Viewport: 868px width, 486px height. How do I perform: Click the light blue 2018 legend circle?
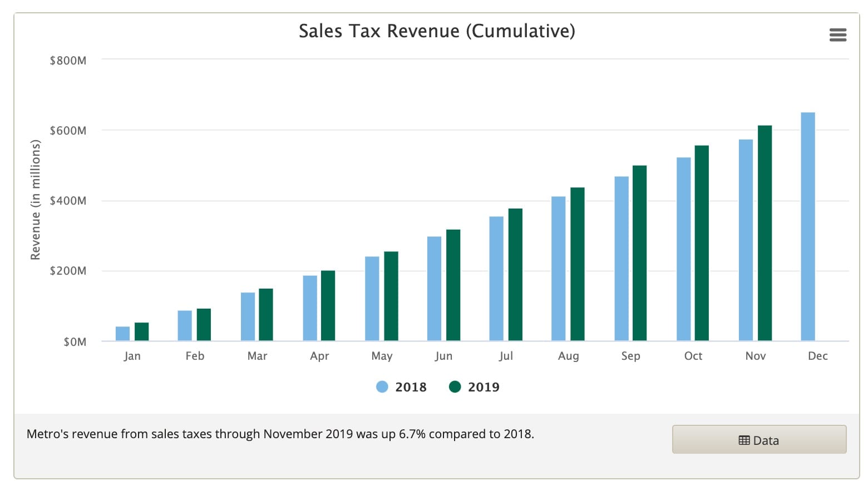click(x=382, y=387)
